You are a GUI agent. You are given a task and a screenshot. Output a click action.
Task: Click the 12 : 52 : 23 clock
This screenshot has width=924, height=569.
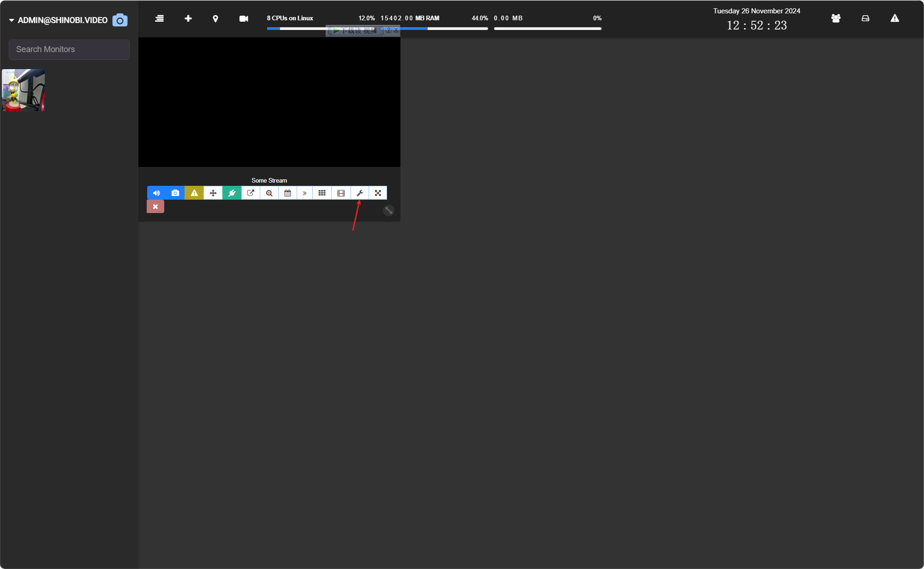[757, 25]
